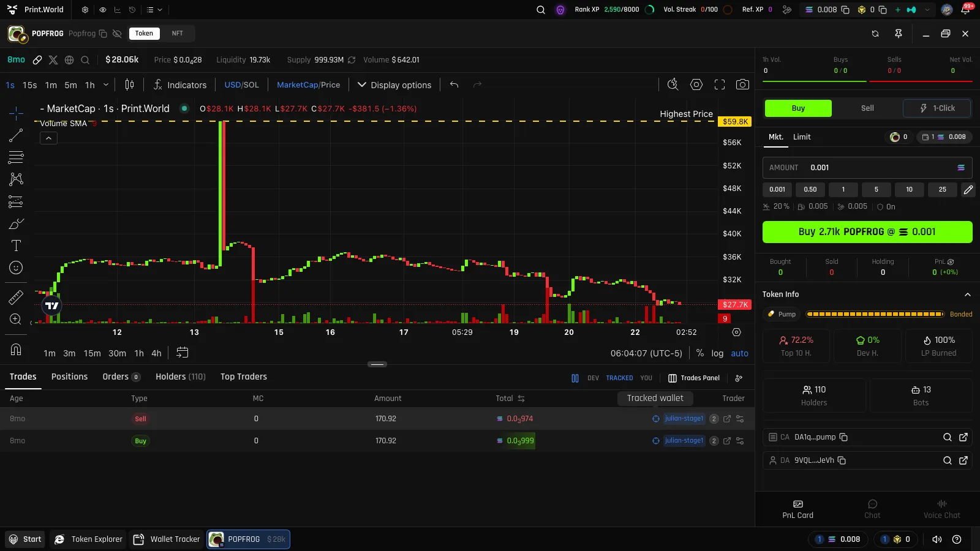This screenshot has height=551, width=980.
Task: Click the AMOUNT input field
Action: pos(867,168)
